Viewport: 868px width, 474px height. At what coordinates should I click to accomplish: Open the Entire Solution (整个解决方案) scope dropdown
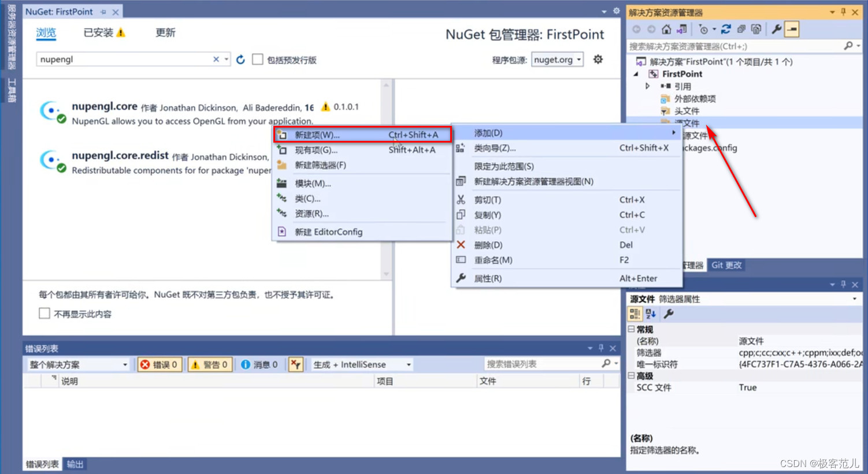tap(79, 364)
